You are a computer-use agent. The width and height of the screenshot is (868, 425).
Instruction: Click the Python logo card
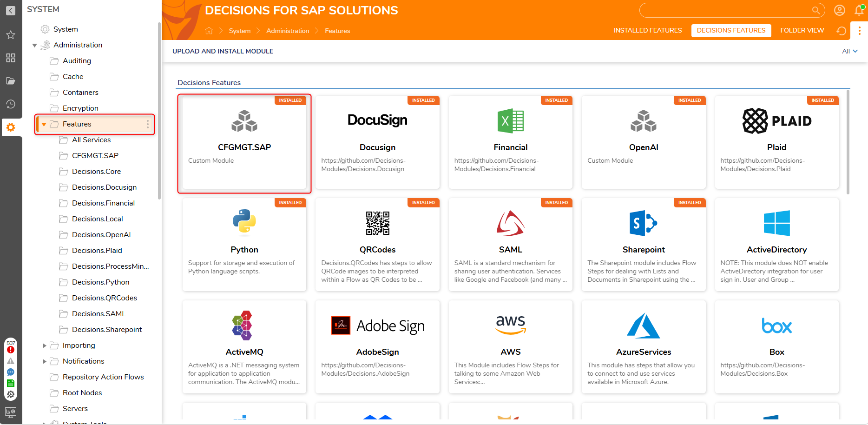(244, 245)
